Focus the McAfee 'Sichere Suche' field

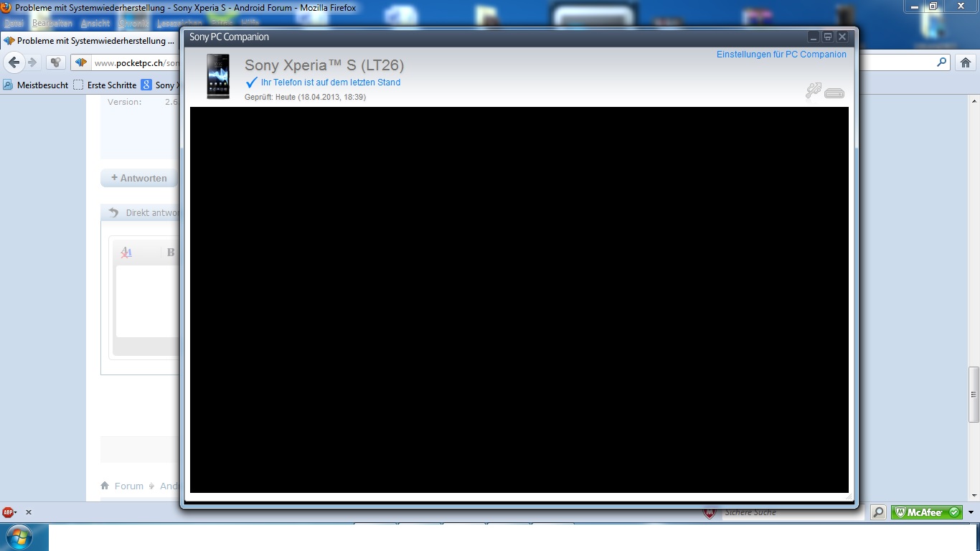793,512
